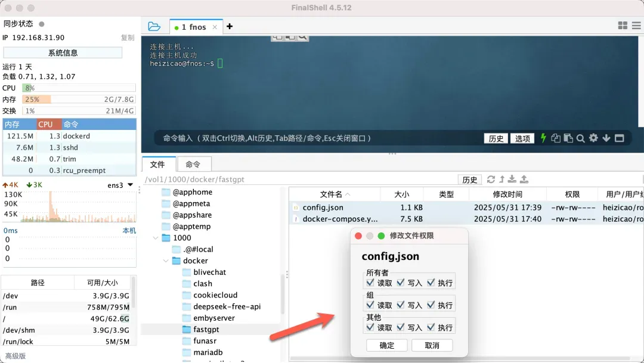Viewport: 644px width, 363px height.
Task: Click the 本机 link in ping panel
Action: 129,231
